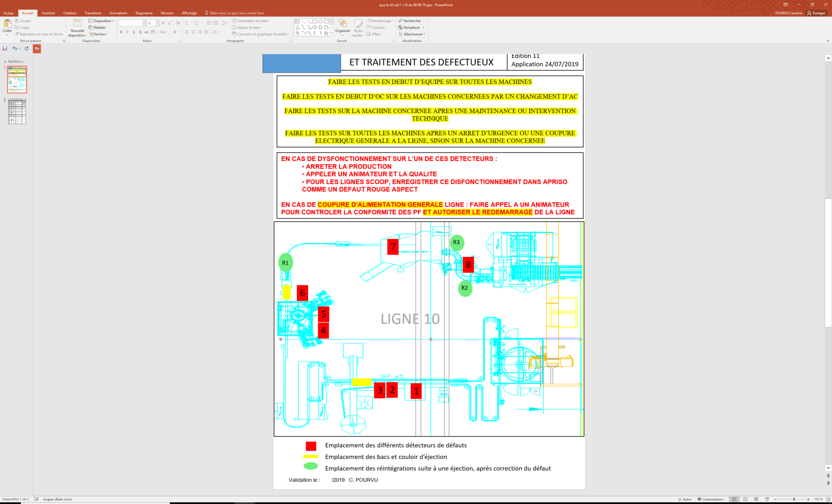The height and width of the screenshot is (504, 832).
Task: Toggle Normal view button in status bar
Action: coord(734,499)
